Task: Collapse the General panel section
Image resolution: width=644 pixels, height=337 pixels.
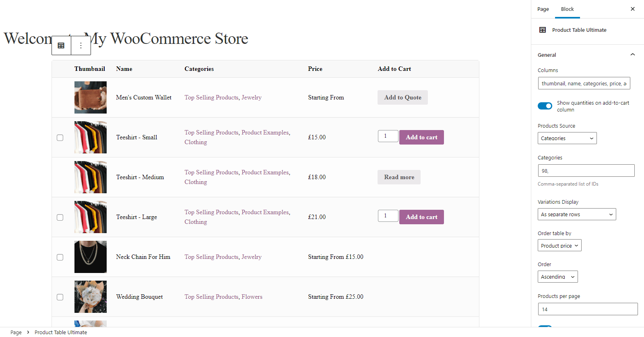Action: [x=633, y=55]
